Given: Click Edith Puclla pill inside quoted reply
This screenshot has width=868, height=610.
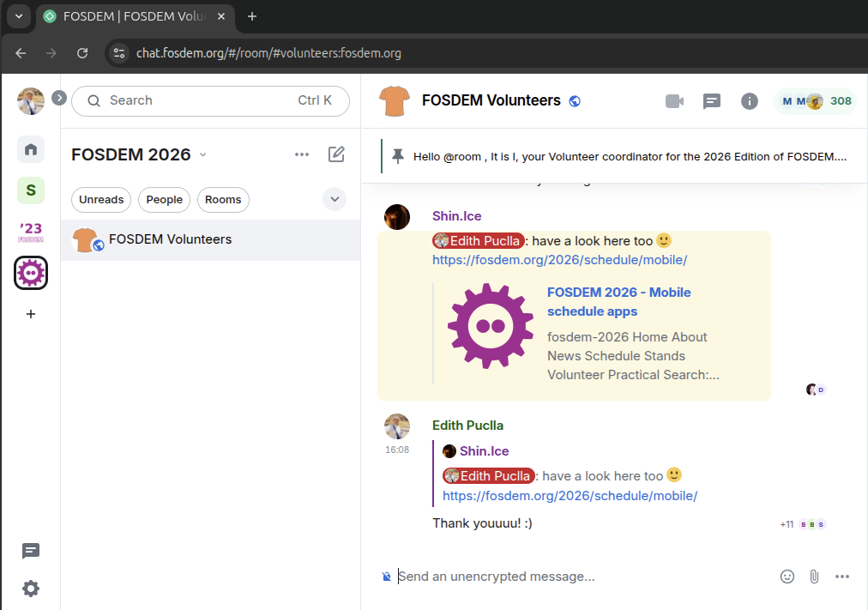Looking at the screenshot, I should pyautogui.click(x=489, y=476).
